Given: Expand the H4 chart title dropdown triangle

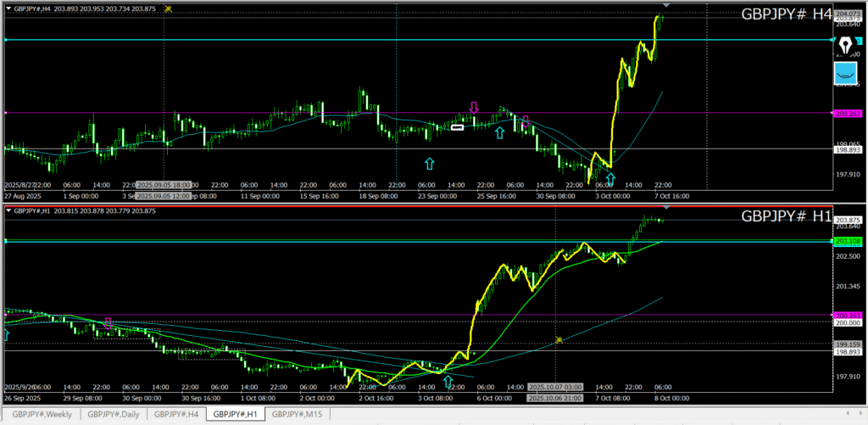Looking at the screenshot, I should (x=8, y=8).
